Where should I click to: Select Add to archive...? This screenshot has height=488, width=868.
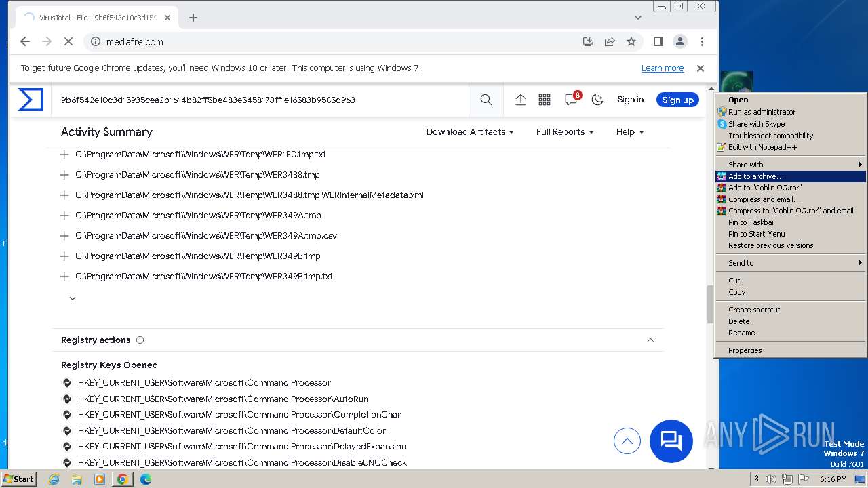click(x=791, y=176)
